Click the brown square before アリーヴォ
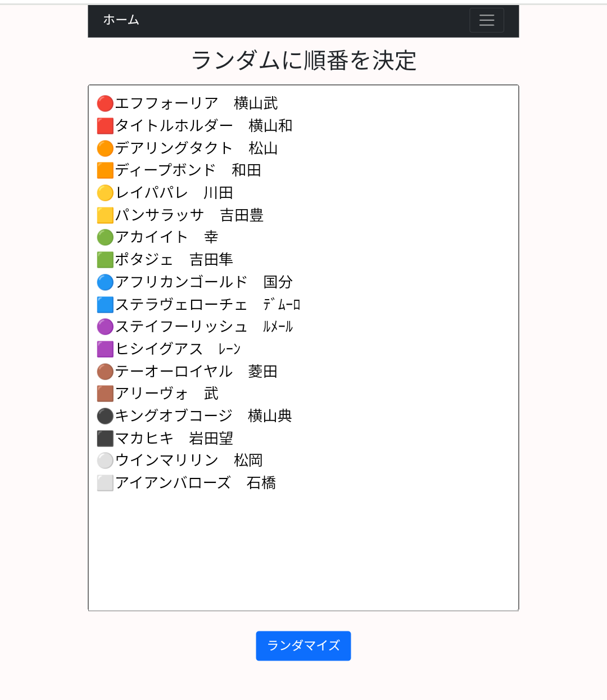This screenshot has height=700, width=607. 105,394
